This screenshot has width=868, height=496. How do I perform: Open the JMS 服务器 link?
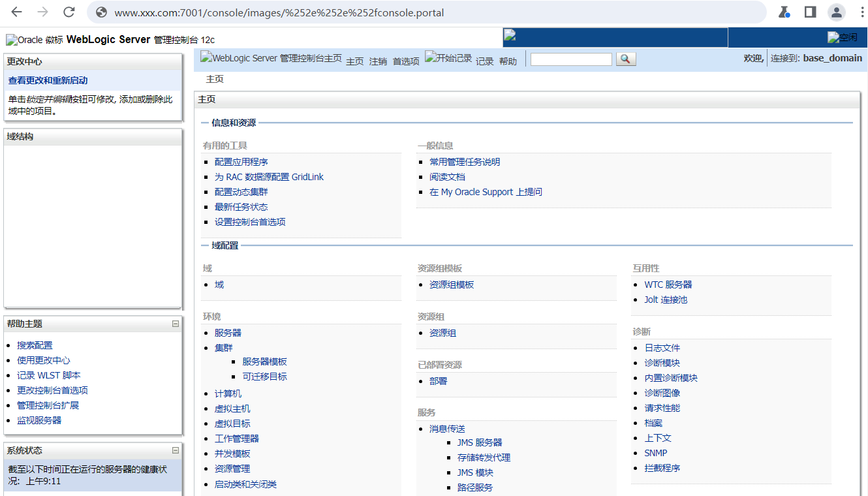(479, 442)
